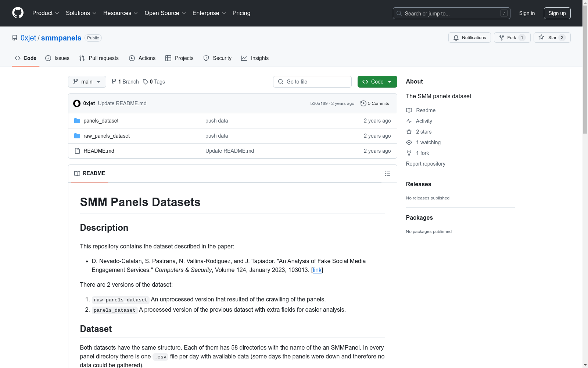
Task: Open the Packages heading link
Action: point(419,217)
